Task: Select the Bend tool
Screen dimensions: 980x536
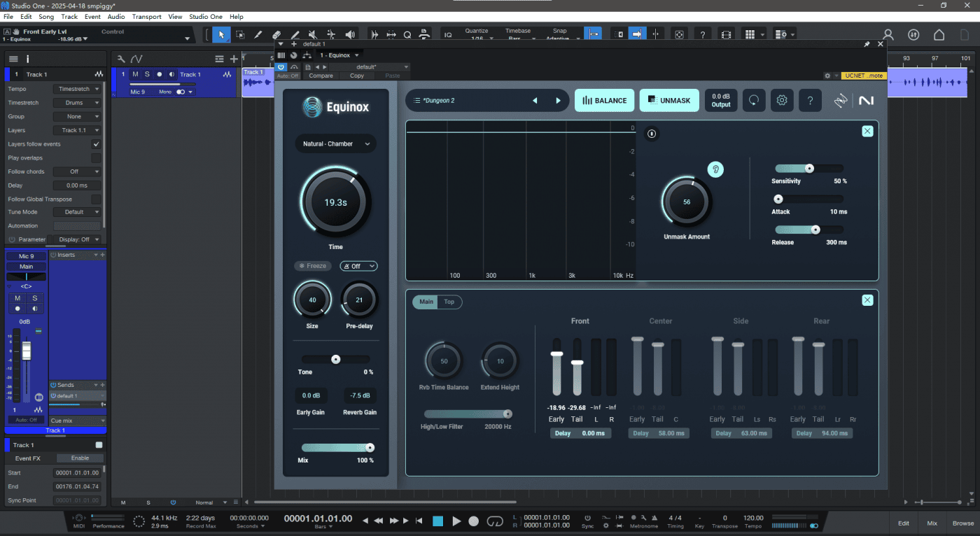Action: tap(331, 34)
